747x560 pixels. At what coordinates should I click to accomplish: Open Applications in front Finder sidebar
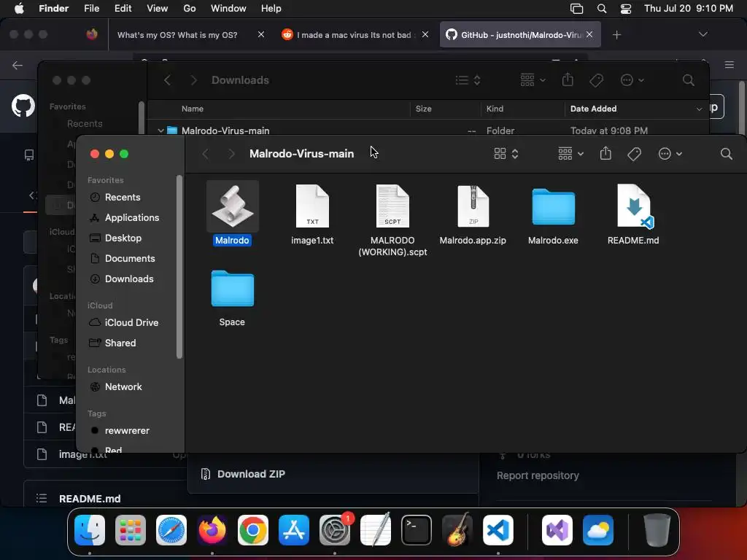click(131, 217)
